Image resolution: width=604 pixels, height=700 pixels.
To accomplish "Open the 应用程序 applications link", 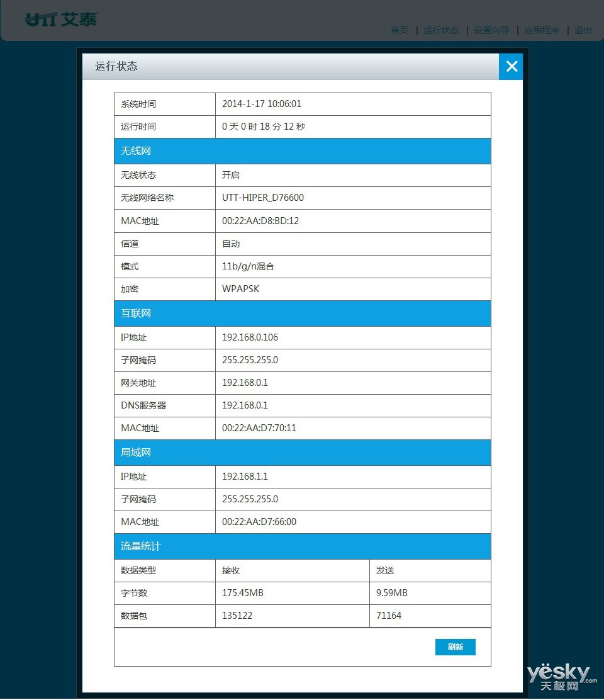I will [542, 30].
